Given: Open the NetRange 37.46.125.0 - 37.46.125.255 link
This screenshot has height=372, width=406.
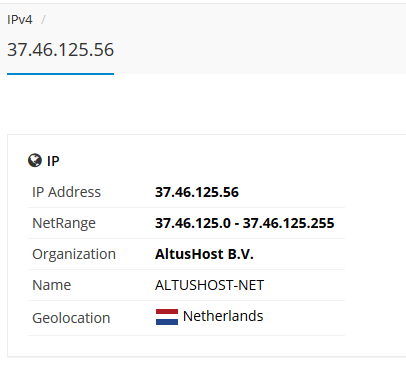Looking at the screenshot, I should click(x=244, y=223).
